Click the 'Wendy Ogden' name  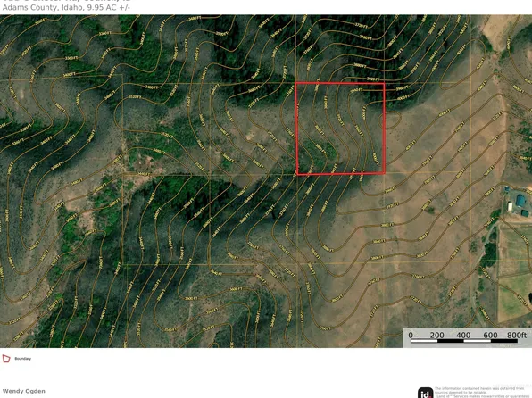[24, 391]
